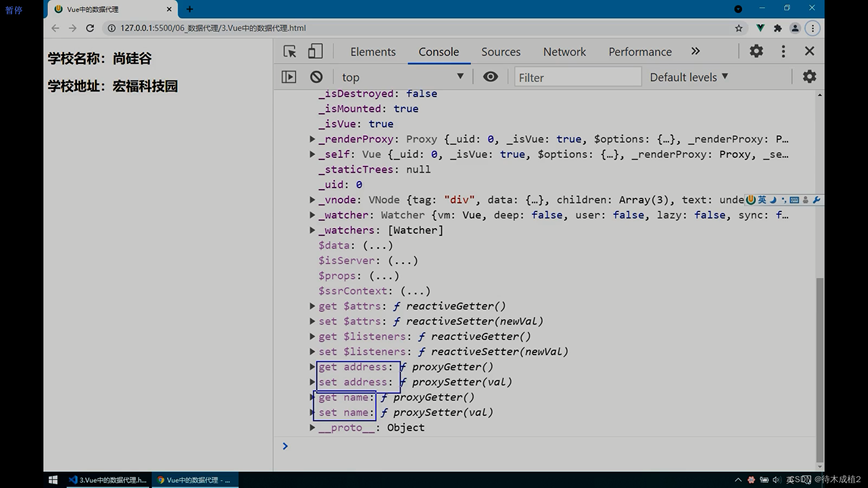Clear the console output
The image size is (868, 488).
click(316, 77)
